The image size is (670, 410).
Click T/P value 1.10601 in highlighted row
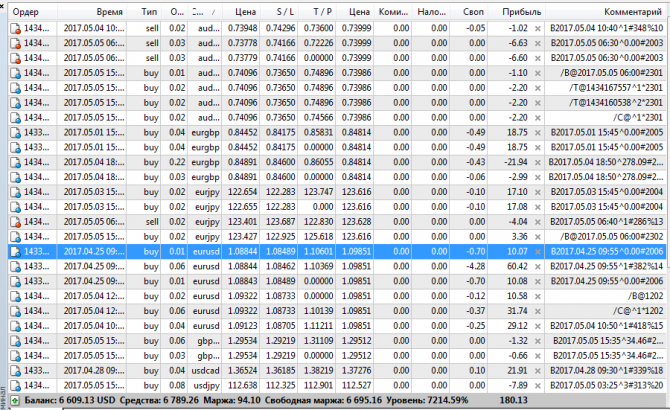[x=318, y=252]
